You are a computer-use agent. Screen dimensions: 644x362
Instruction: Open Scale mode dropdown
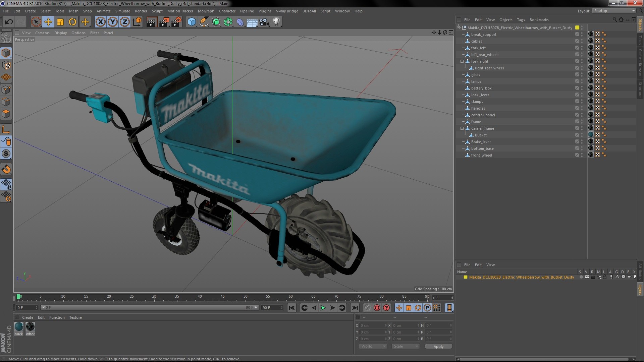[x=405, y=346]
